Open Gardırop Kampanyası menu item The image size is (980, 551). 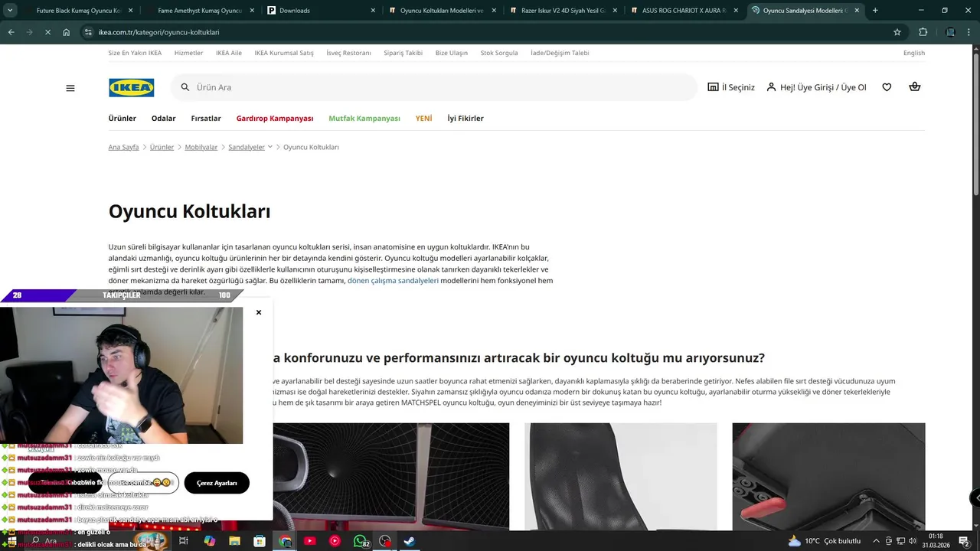point(275,119)
